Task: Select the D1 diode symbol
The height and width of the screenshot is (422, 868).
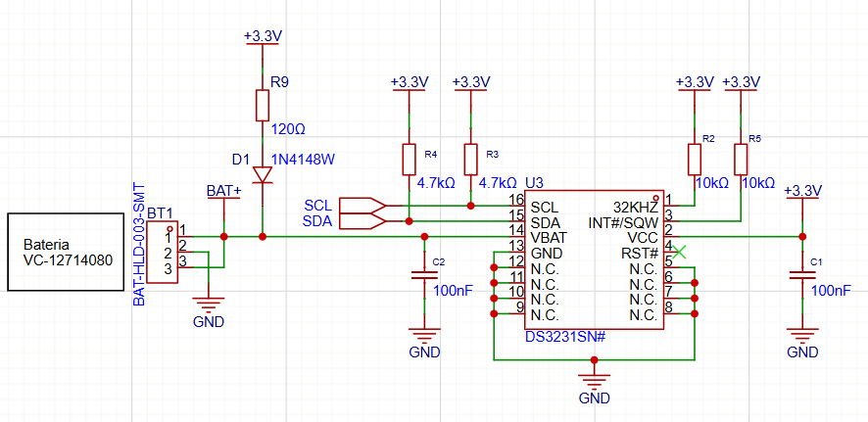Action: tap(263, 174)
